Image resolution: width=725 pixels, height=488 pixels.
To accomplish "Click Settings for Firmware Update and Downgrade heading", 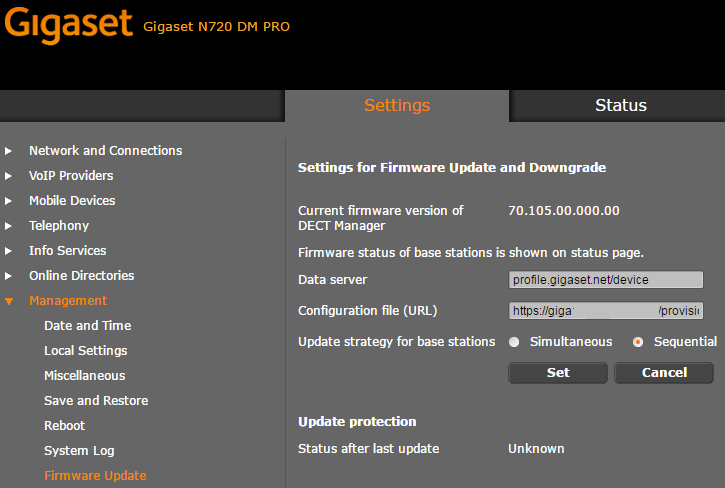I will (452, 167).
